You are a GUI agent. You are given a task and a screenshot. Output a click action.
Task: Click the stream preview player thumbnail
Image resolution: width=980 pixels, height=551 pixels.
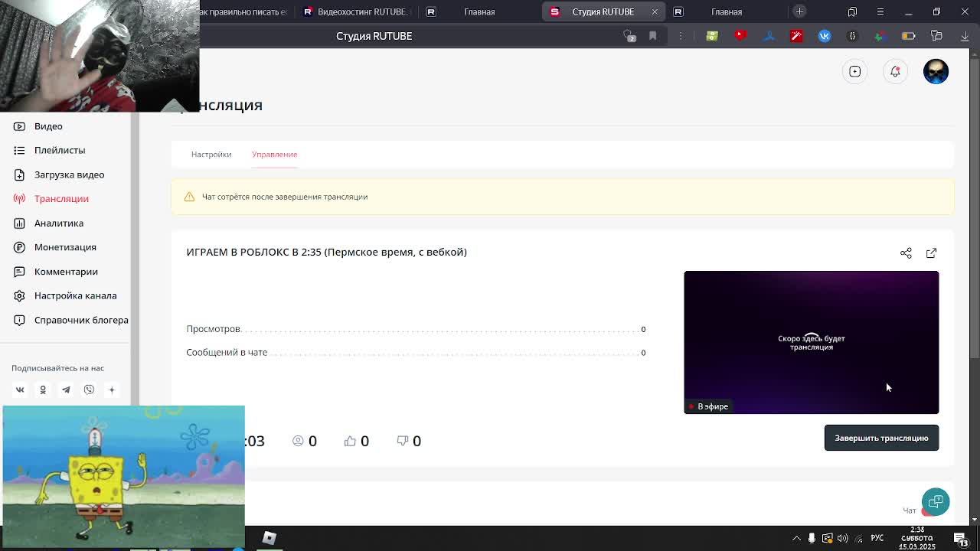[811, 342]
